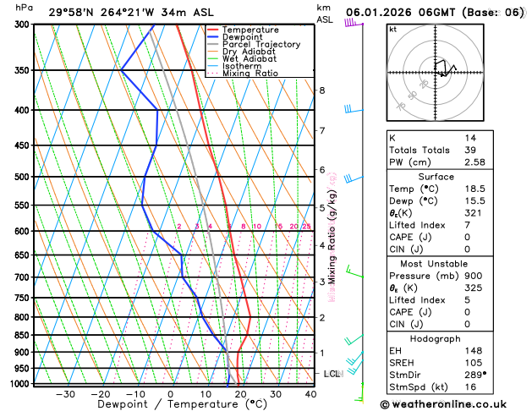Click the Dewpoint / Temperature (°C) axis title
Image resolution: width=532 pixels, height=411 pixels.
click(x=182, y=404)
